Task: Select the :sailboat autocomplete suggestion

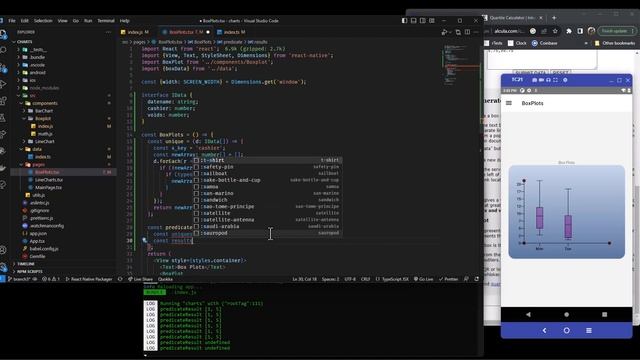Action: (x=267, y=173)
